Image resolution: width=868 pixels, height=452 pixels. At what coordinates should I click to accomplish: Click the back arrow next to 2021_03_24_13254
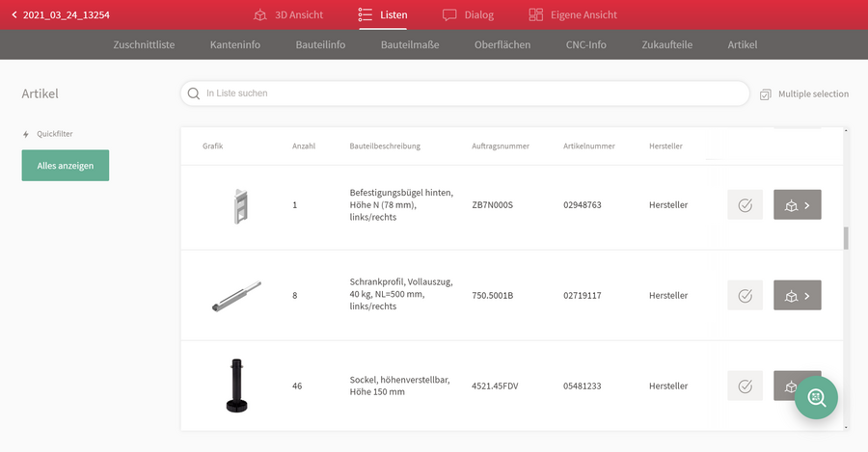point(14,14)
